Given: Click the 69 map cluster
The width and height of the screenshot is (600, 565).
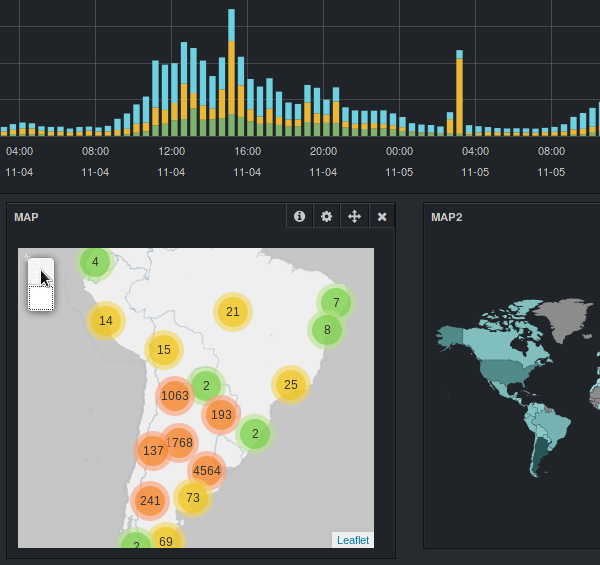Looking at the screenshot, I should coord(166,541).
